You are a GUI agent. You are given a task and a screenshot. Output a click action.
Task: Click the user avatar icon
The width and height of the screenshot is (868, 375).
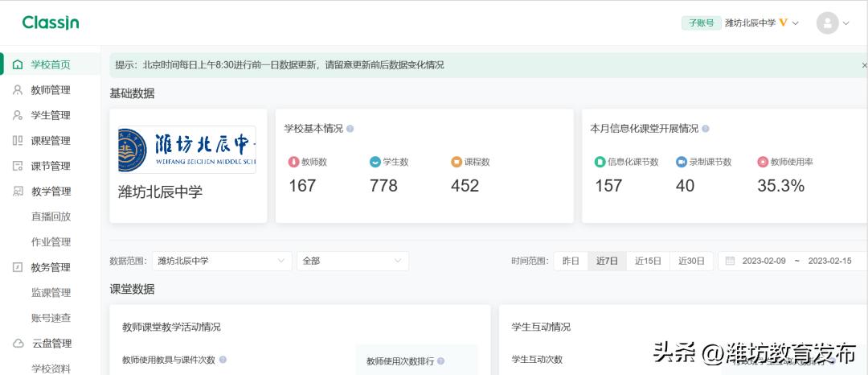click(x=828, y=23)
